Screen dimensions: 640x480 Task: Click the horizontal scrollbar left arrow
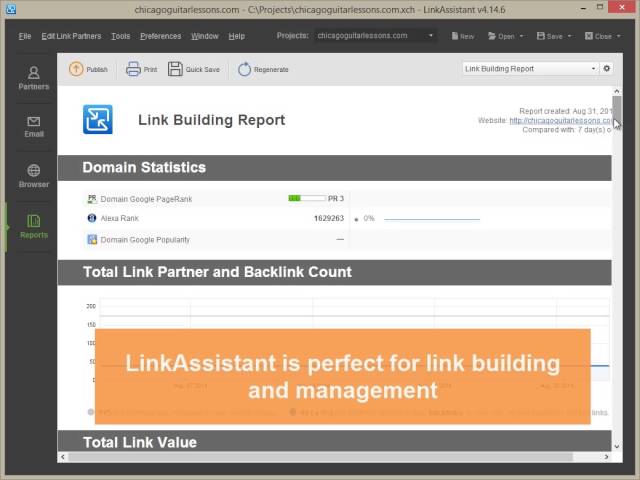click(x=62, y=457)
